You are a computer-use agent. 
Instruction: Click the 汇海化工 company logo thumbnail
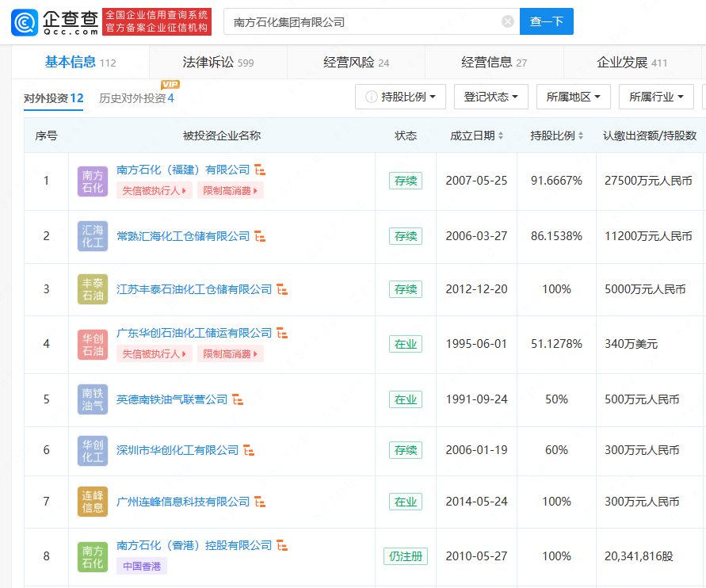pyautogui.click(x=93, y=236)
